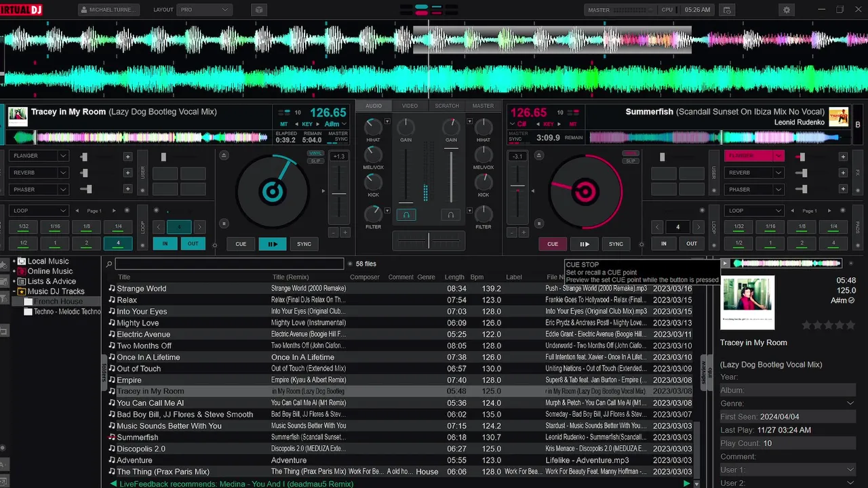868x488 pixels.
Task: Open left deck LOOP pads mode dropdown
Action: [39, 211]
